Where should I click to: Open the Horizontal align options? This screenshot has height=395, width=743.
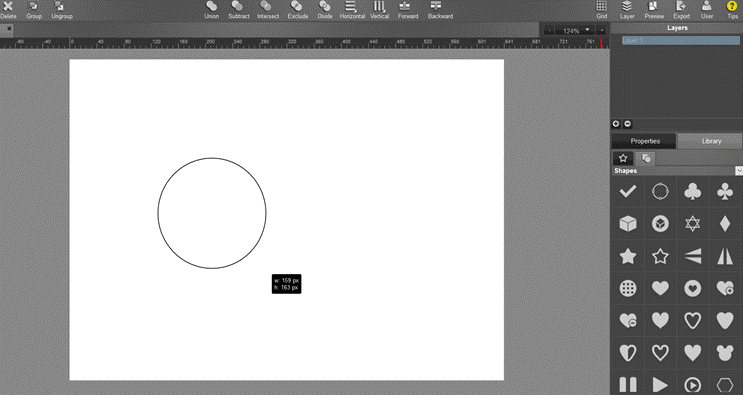click(x=352, y=10)
